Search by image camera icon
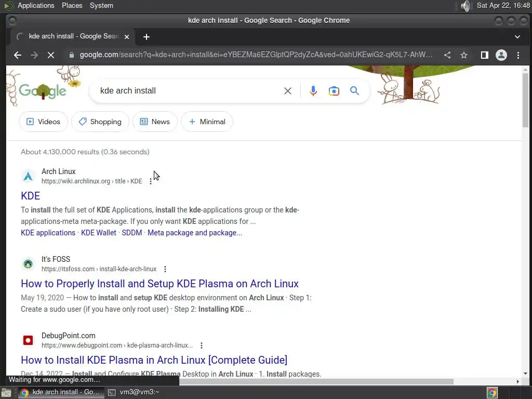This screenshot has height=399, width=532. (x=334, y=91)
